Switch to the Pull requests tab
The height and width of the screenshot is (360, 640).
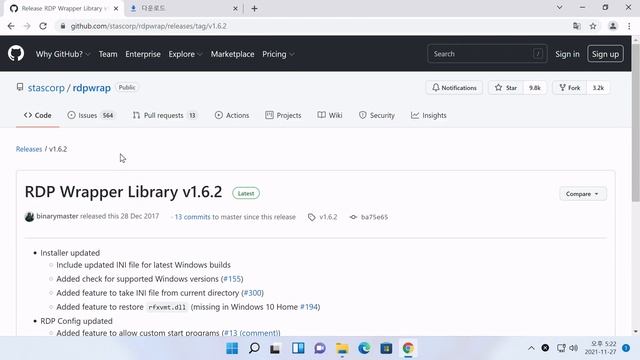[x=165, y=116]
